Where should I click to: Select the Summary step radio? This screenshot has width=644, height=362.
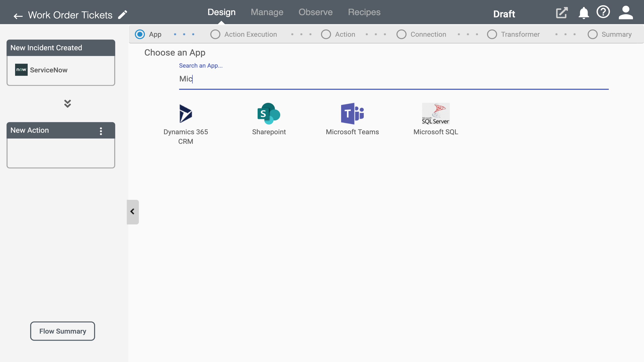(x=593, y=34)
